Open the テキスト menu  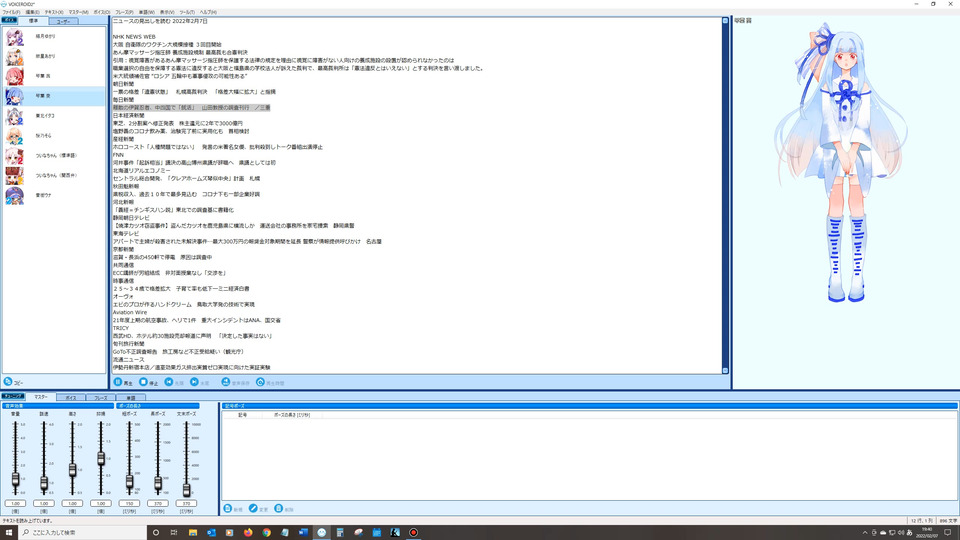coord(54,12)
